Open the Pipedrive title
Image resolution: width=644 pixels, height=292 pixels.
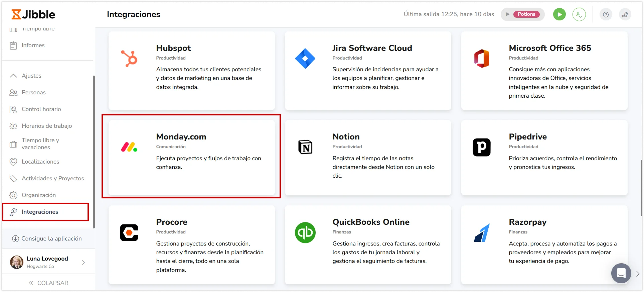click(x=528, y=137)
